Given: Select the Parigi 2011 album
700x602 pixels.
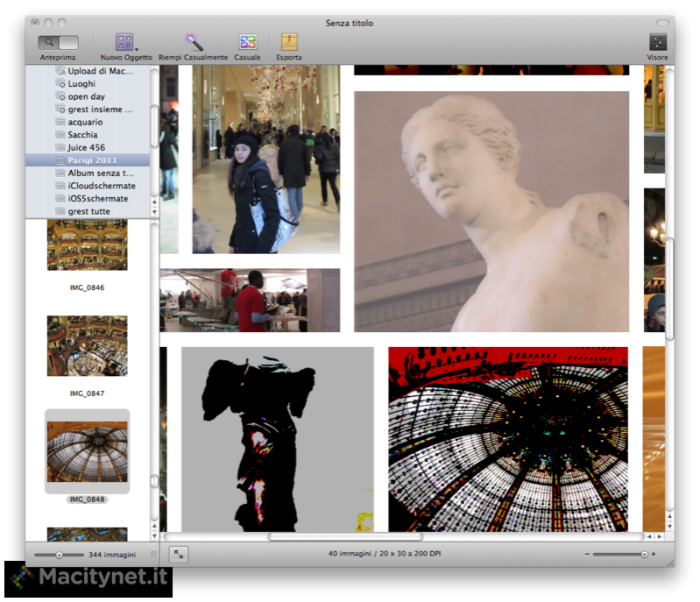Looking at the screenshot, I should (88, 160).
